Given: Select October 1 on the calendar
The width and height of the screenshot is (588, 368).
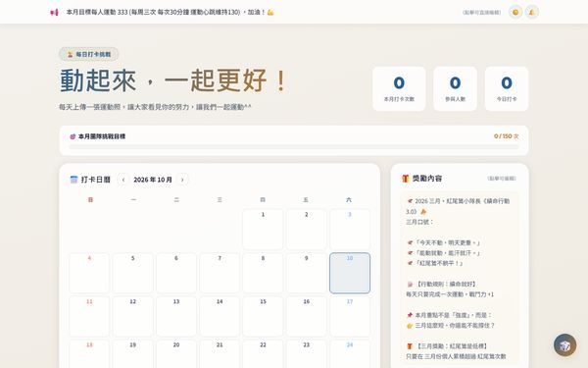Looking at the screenshot, I should pos(263,230).
